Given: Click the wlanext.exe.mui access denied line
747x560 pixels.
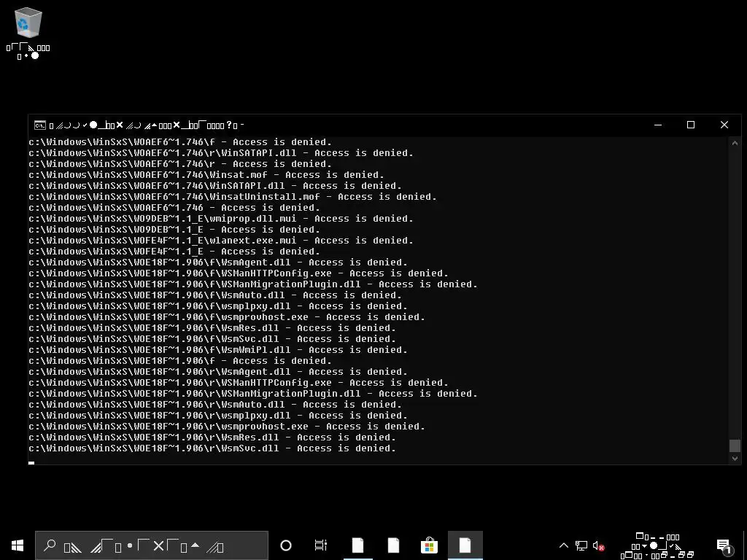Looking at the screenshot, I should (221, 241).
